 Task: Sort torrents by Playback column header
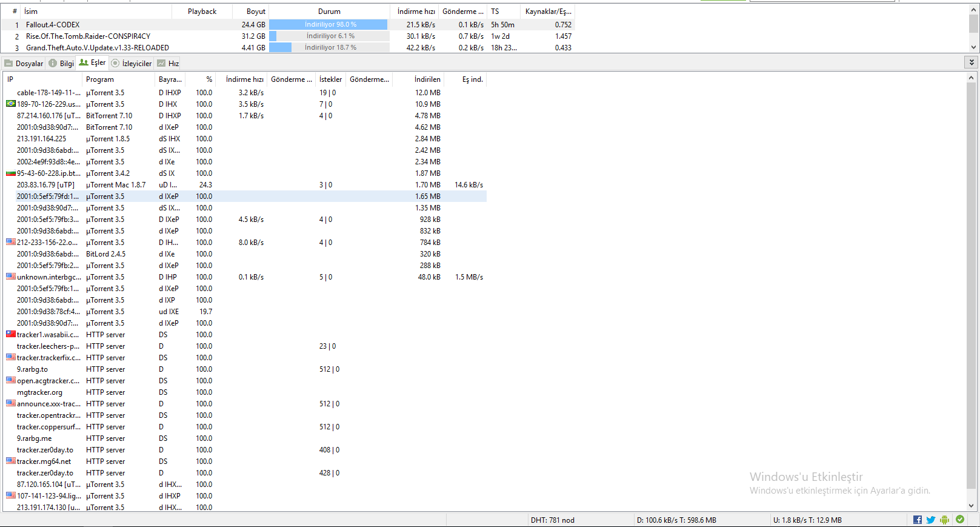(202, 12)
